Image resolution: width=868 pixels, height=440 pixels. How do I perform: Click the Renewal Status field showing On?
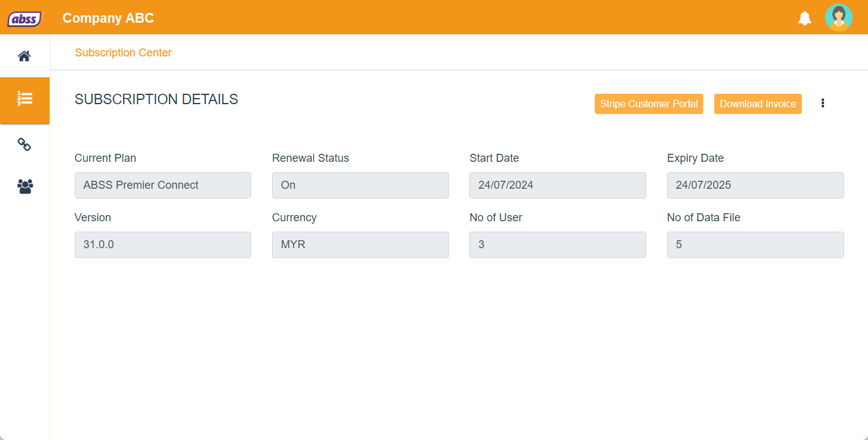(x=360, y=185)
